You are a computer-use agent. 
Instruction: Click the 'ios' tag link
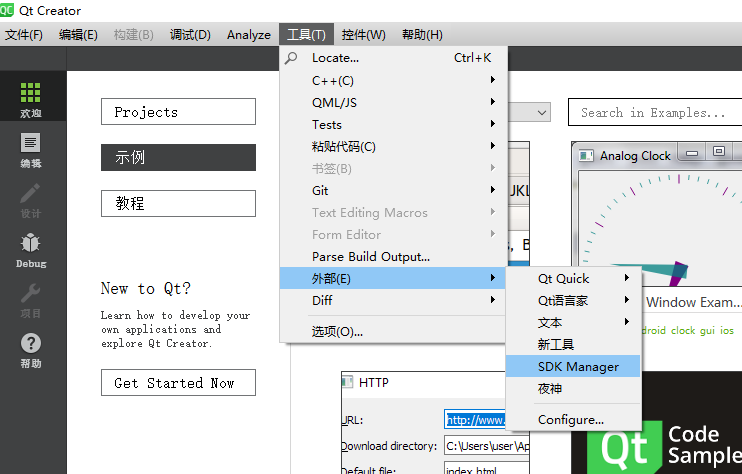pyautogui.click(x=727, y=330)
